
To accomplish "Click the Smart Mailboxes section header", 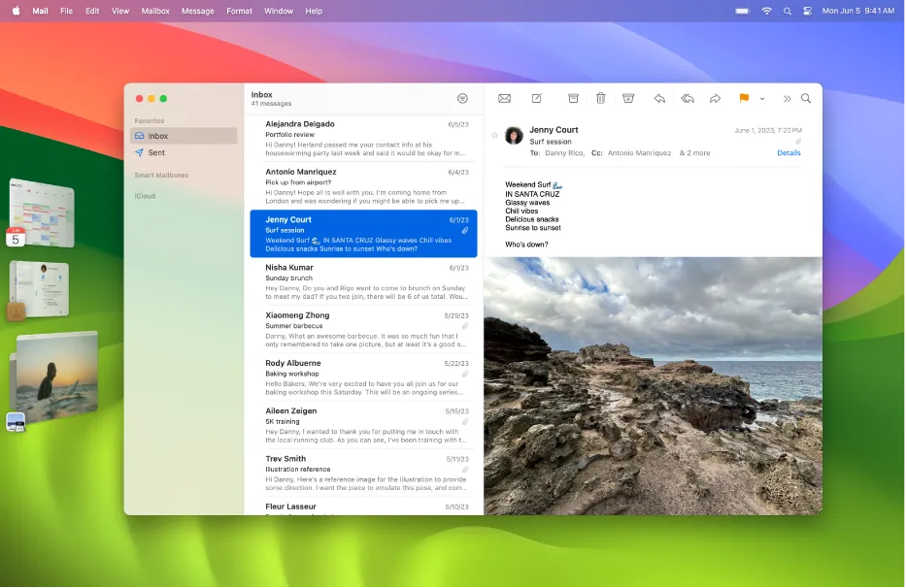I will point(162,176).
